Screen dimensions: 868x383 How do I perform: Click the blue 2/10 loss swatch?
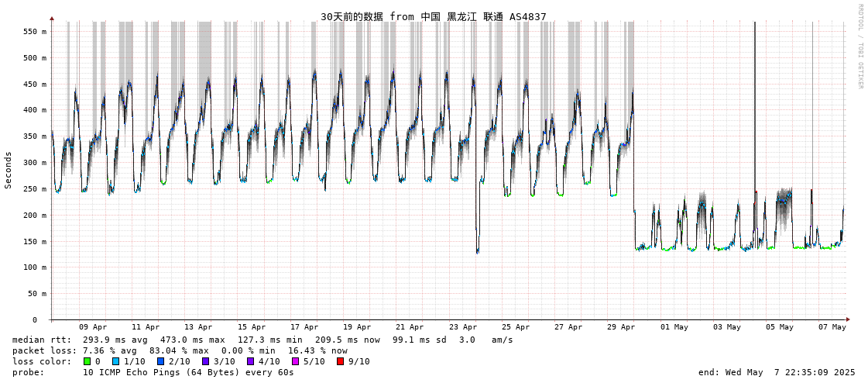[x=159, y=361]
